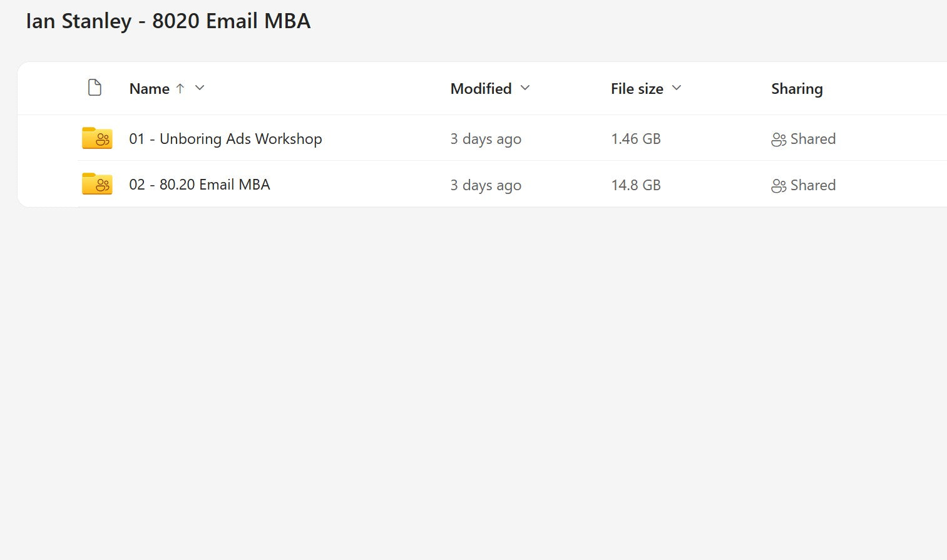Image resolution: width=947 pixels, height=560 pixels.
Task: Open the Modified column dropdown chevron
Action: click(x=525, y=88)
